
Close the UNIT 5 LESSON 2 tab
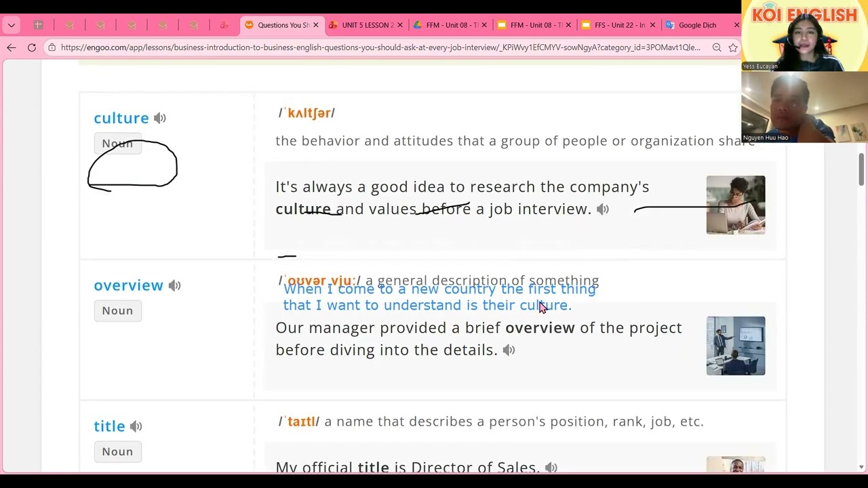399,25
